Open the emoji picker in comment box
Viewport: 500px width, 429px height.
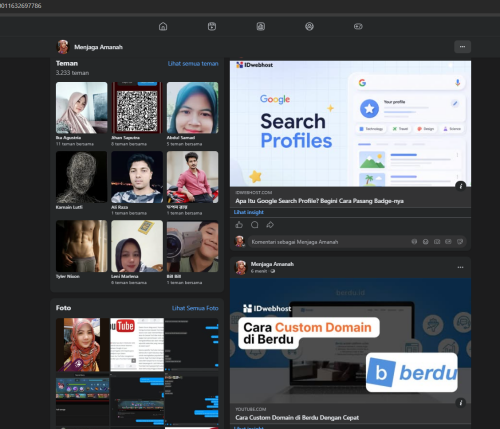[x=426, y=242]
